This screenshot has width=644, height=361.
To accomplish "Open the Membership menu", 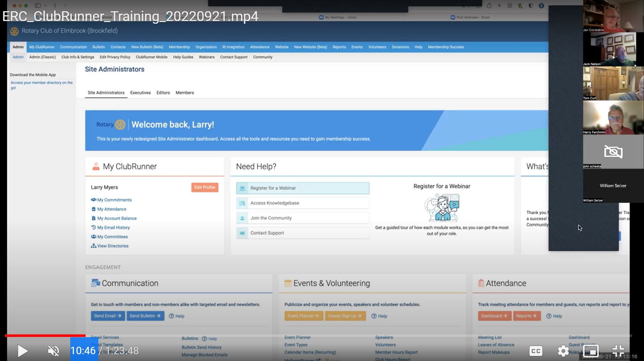I will pos(179,47).
